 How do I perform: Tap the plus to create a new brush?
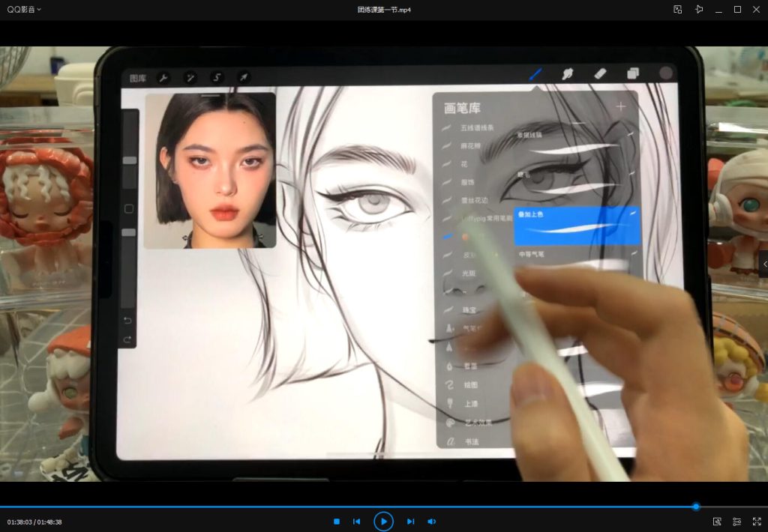tap(621, 106)
